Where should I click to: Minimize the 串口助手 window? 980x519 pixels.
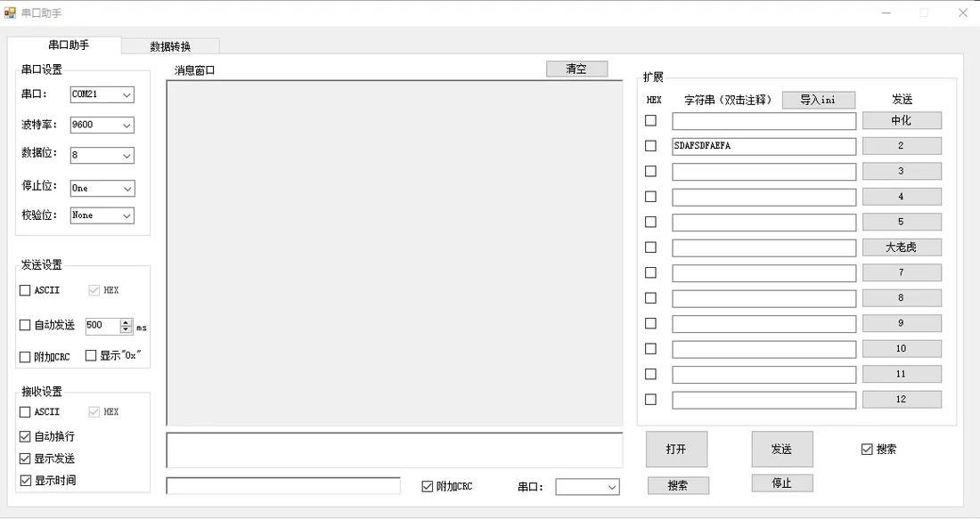click(x=886, y=12)
